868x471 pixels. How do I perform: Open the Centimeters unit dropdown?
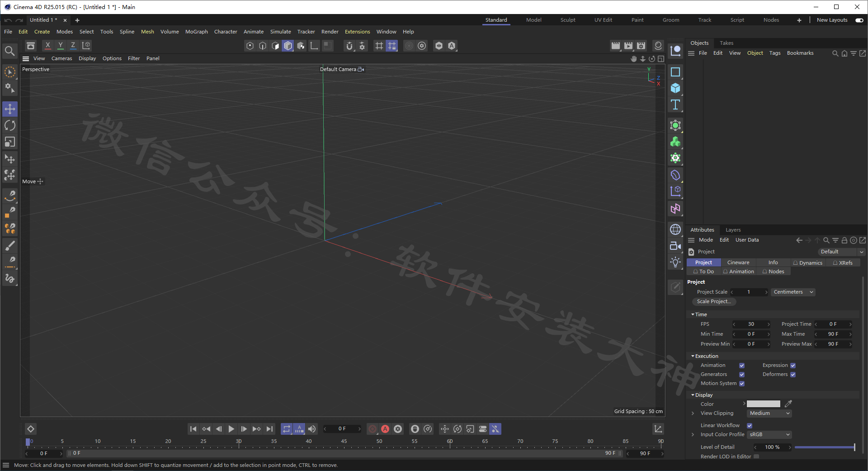click(x=793, y=292)
